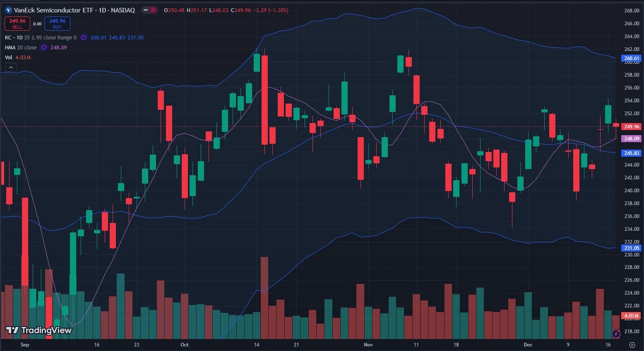
Task: Click the 249.96 current price label on axis
Action: click(632, 126)
